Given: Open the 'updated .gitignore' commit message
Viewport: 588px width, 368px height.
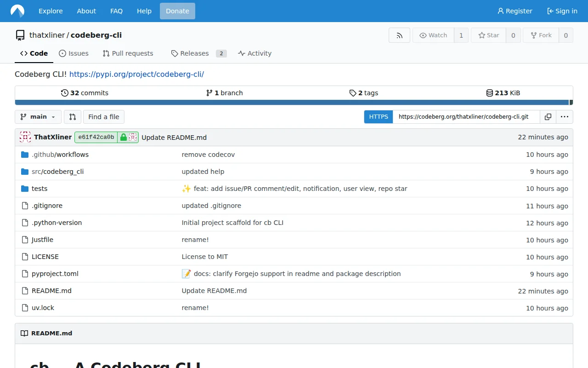Looking at the screenshot, I should tap(211, 206).
